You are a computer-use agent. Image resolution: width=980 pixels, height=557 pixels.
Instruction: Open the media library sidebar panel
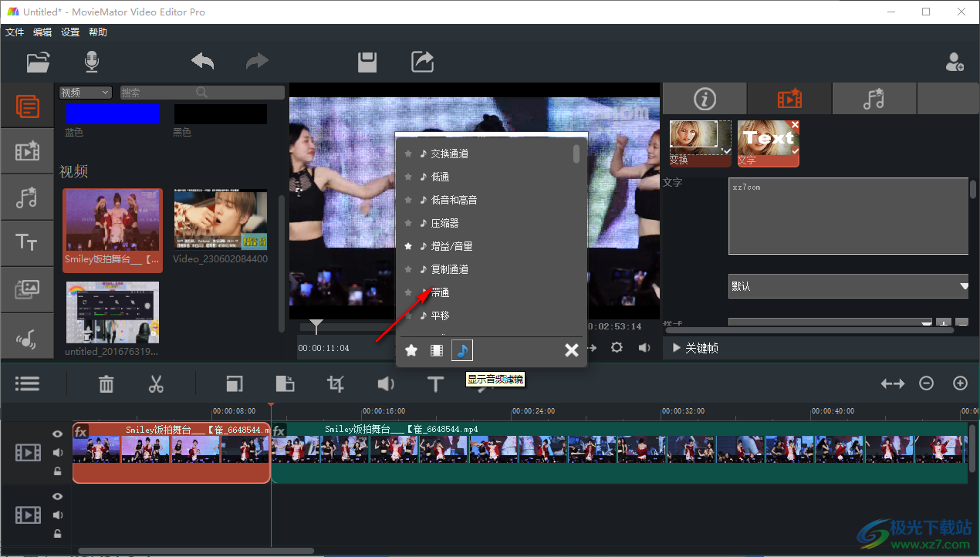coord(27,105)
